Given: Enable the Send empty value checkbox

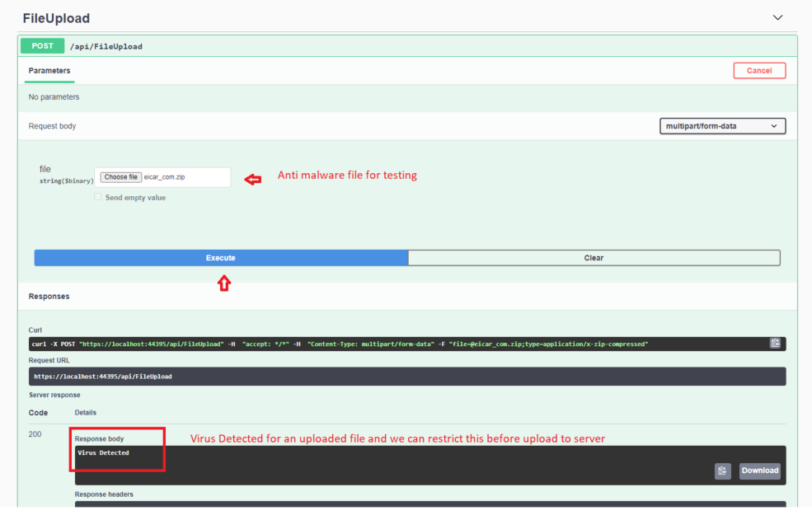Looking at the screenshot, I should coord(97,197).
